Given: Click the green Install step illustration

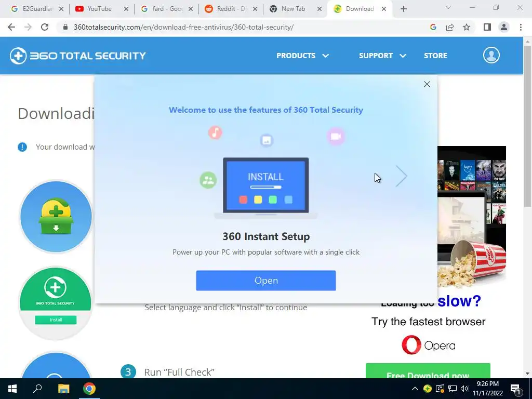Looking at the screenshot, I should 56,303.
